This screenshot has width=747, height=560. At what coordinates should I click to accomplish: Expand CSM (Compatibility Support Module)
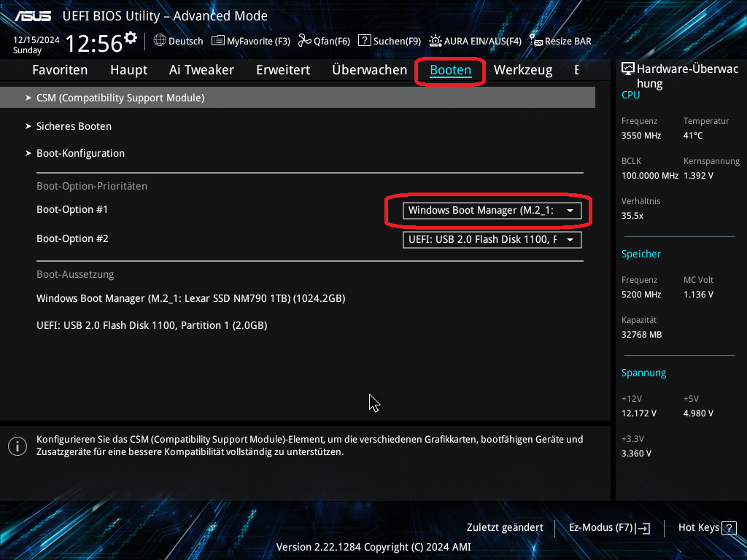pyautogui.click(x=298, y=98)
